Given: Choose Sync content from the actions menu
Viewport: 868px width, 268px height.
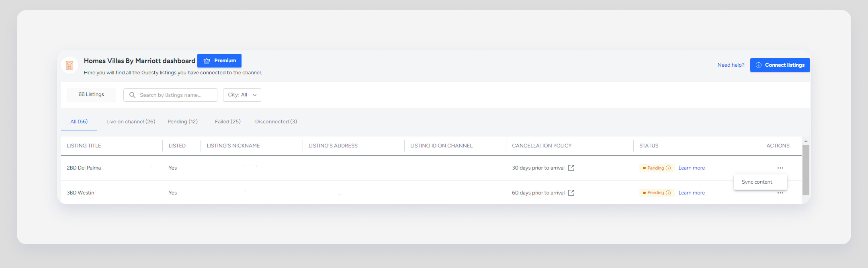Looking at the screenshot, I should [x=760, y=182].
